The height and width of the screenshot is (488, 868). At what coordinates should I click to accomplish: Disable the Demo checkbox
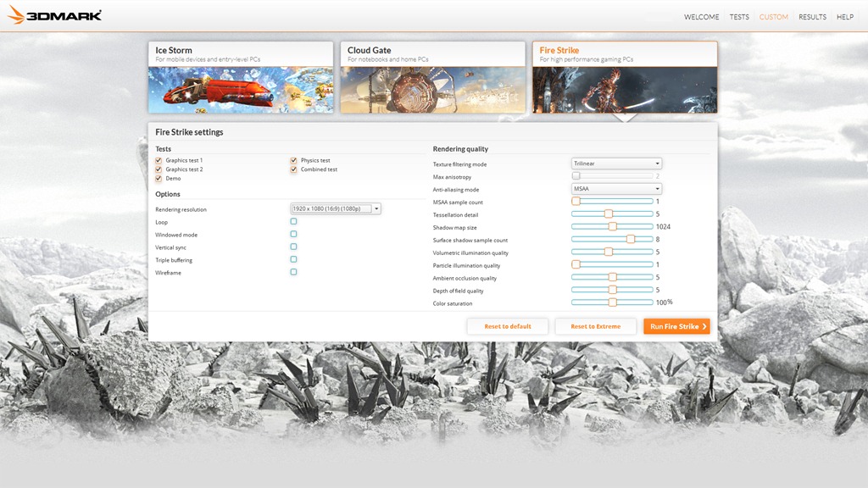click(x=159, y=179)
